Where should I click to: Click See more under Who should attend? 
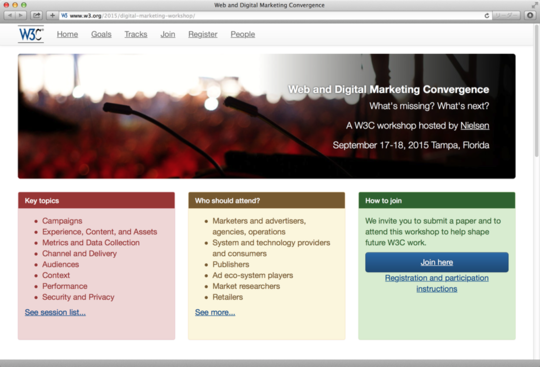coord(215,312)
